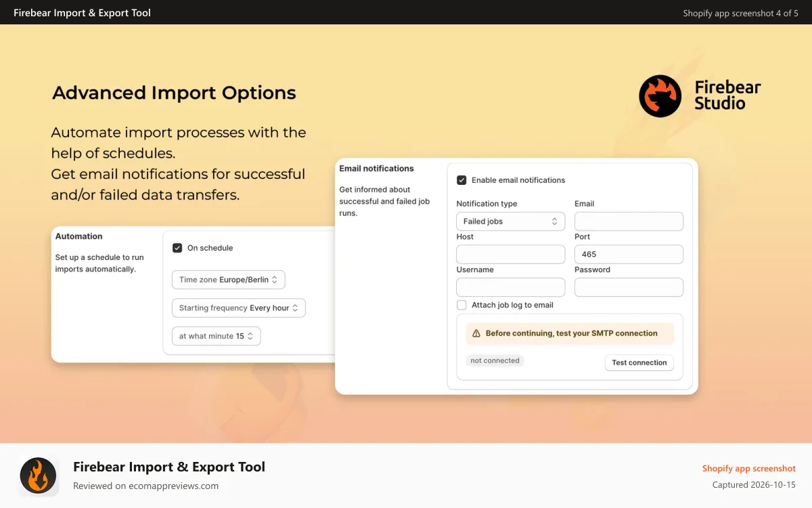
Task: Click the Firebear Studio text
Action: tap(727, 96)
